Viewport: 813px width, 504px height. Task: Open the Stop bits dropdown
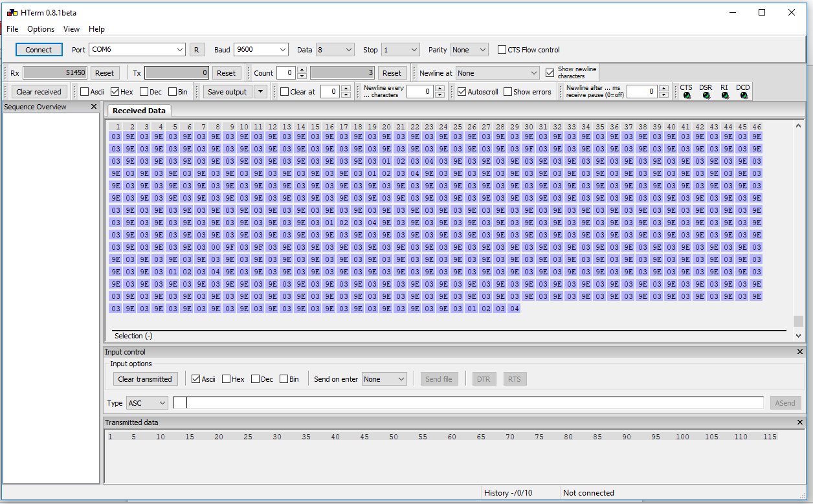coord(401,50)
